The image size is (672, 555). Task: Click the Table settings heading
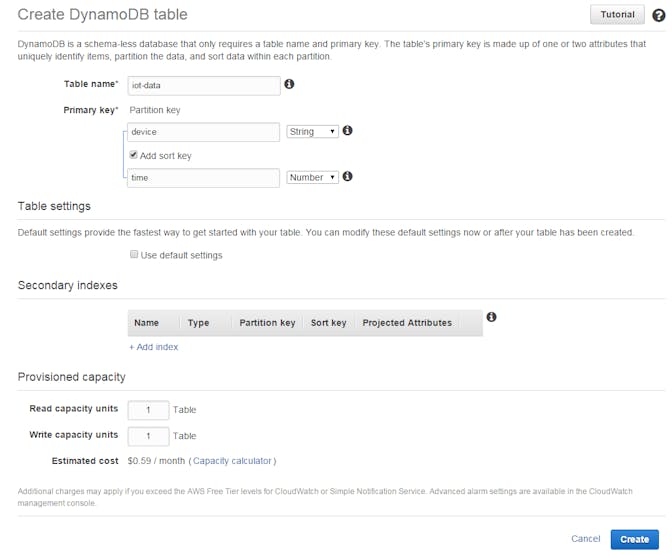[x=54, y=206]
